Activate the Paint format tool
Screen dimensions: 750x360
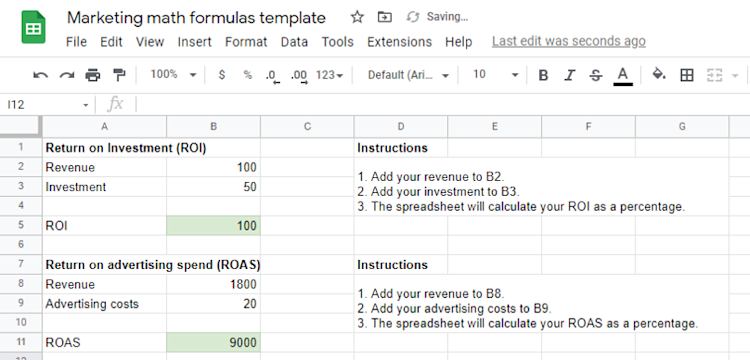coord(119,75)
